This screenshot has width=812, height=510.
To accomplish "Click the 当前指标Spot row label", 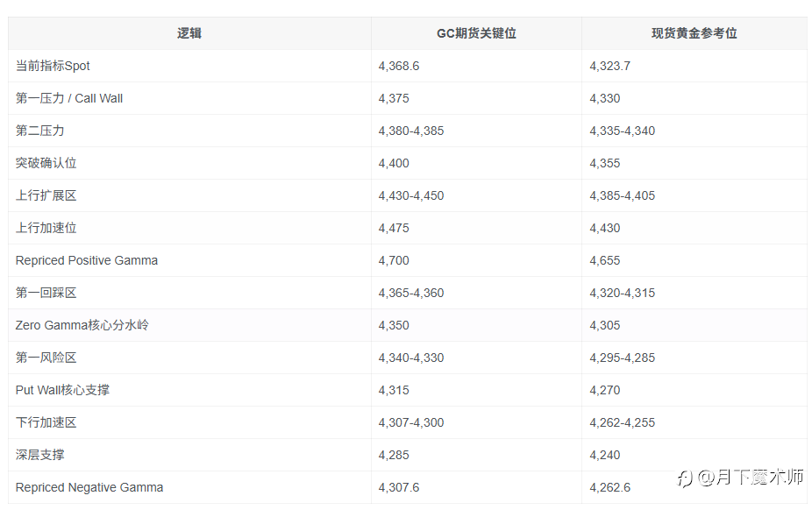I will [x=53, y=66].
